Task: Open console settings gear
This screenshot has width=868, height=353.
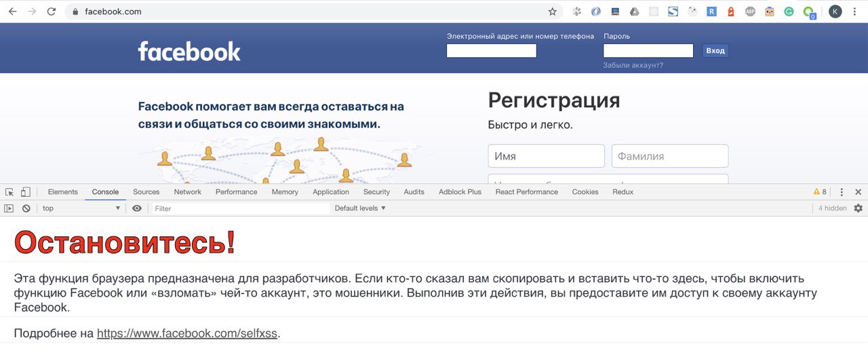Action: (x=859, y=208)
